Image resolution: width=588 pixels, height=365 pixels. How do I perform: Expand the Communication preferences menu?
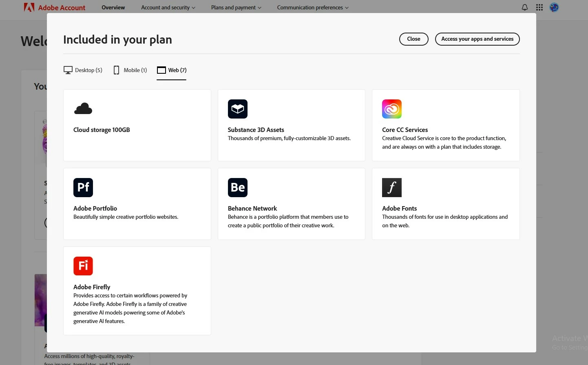[313, 7]
